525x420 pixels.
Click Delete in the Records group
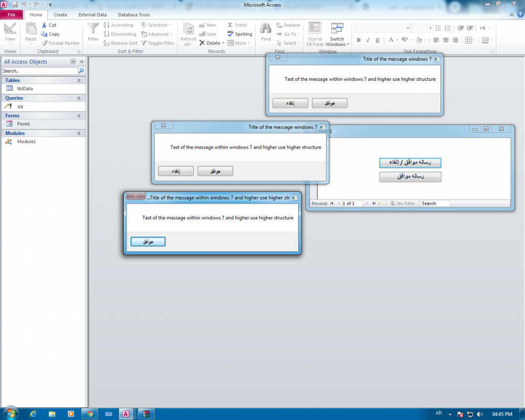[212, 43]
